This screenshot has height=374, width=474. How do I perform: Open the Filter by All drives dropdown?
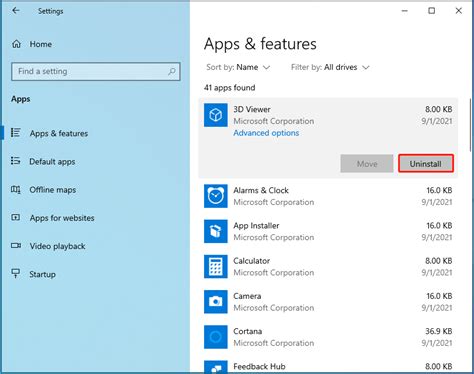click(330, 67)
